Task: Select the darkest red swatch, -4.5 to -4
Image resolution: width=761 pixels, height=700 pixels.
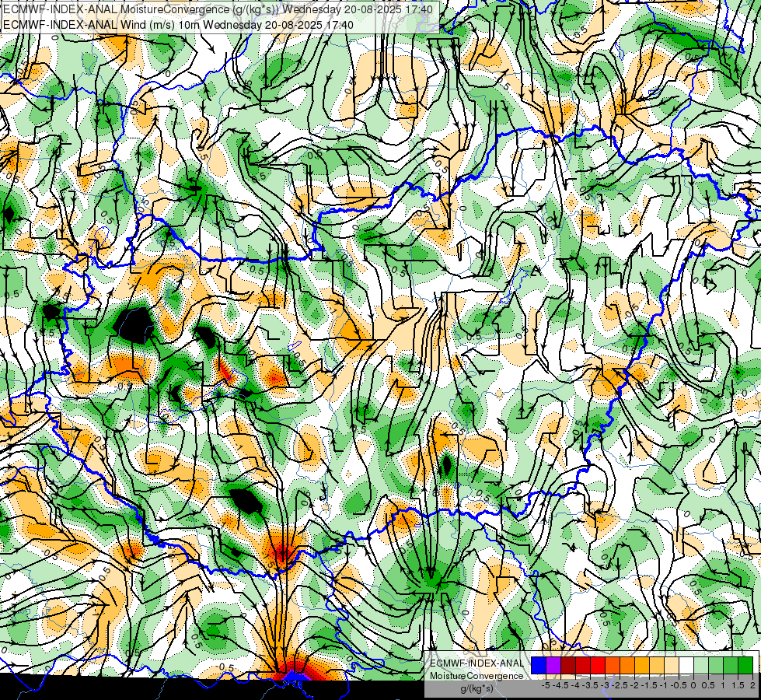Action: point(568,665)
